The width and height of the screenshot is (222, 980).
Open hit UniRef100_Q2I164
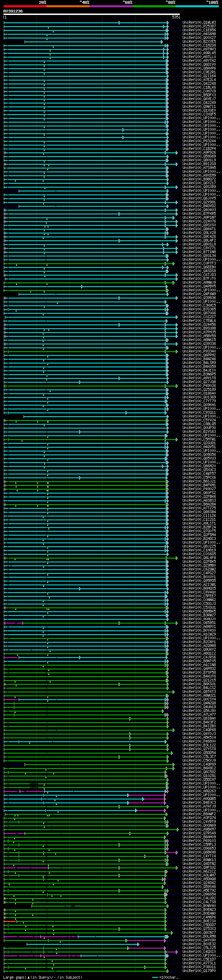[x=199, y=76]
